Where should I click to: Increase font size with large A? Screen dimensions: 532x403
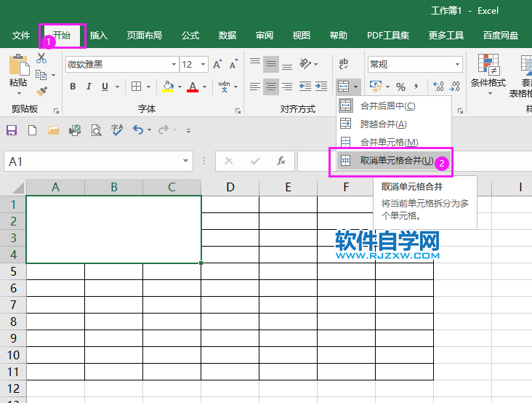217,64
